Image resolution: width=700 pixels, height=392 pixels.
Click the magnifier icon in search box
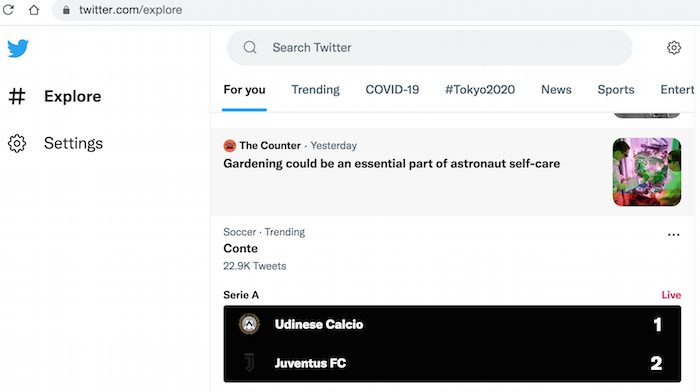click(250, 47)
